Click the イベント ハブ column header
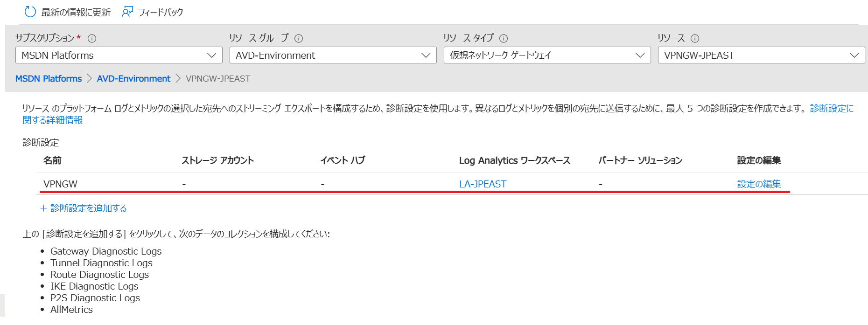The image size is (868, 325). point(343,160)
